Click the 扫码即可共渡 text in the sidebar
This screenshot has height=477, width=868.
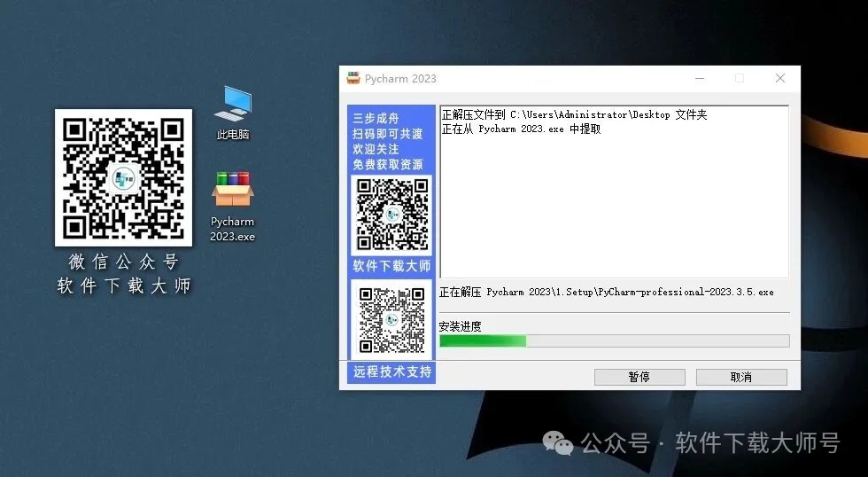click(x=388, y=134)
